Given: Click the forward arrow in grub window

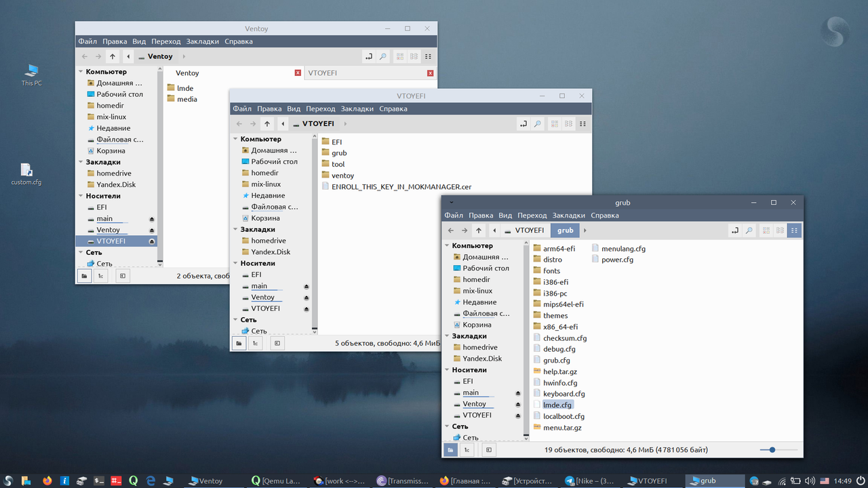Looking at the screenshot, I should [465, 230].
